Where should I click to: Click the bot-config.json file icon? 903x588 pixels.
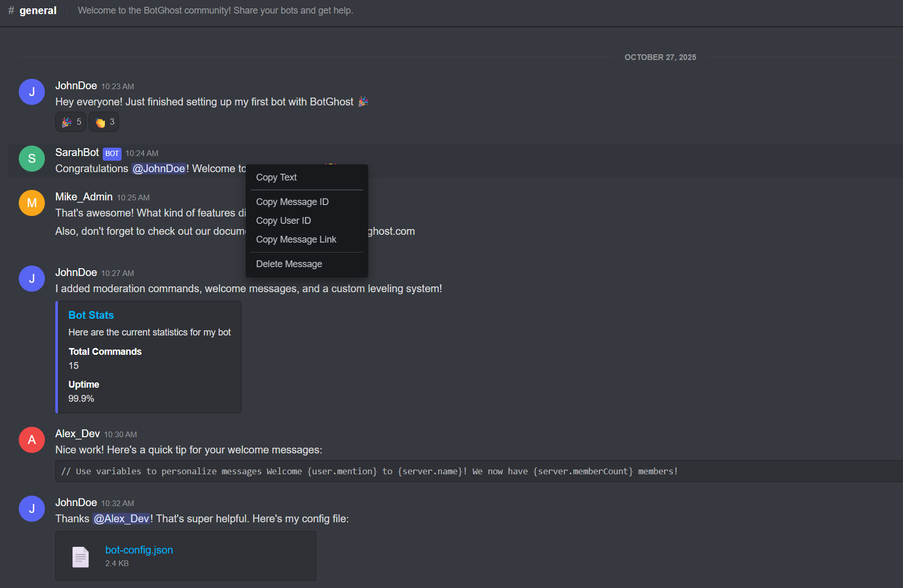80,557
